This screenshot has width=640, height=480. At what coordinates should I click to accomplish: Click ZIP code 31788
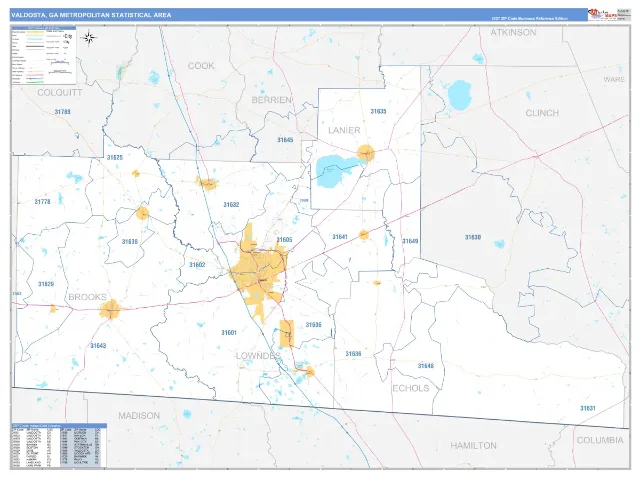point(62,112)
